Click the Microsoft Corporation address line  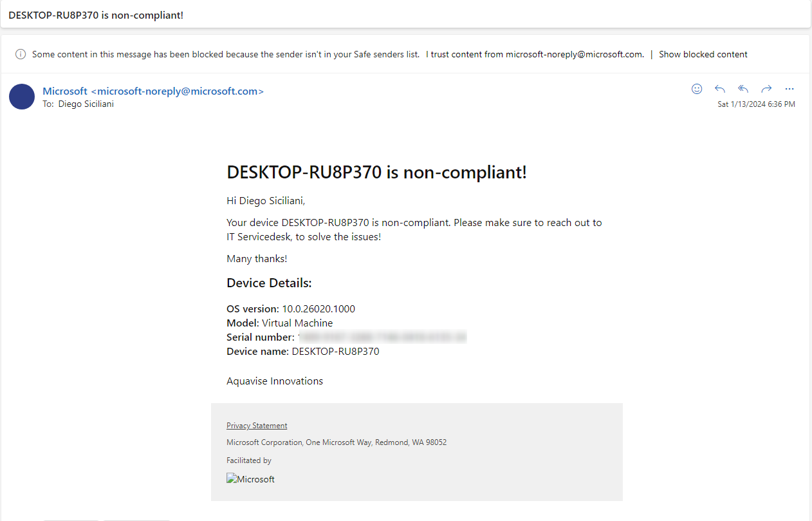tap(337, 442)
